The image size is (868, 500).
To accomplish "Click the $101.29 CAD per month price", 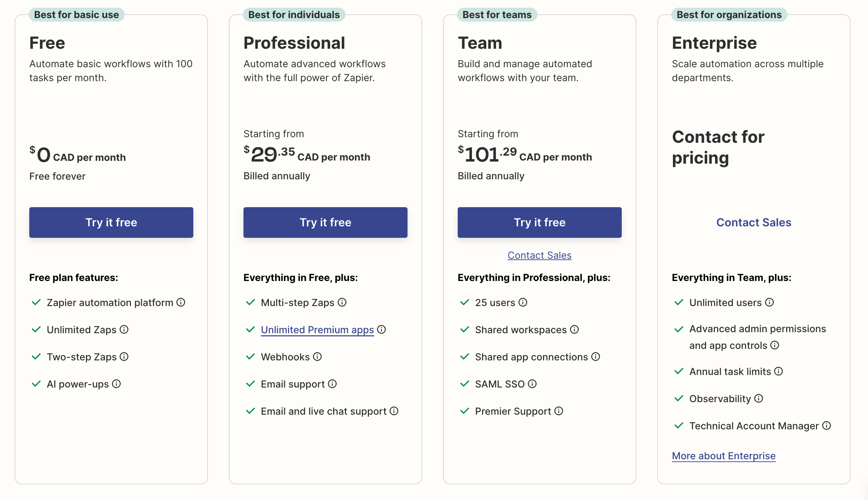I will 525,155.
